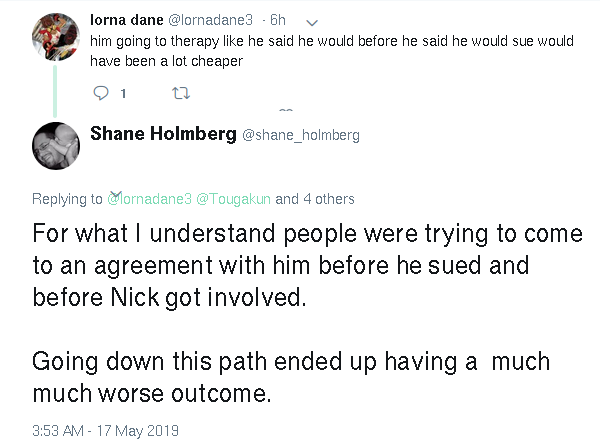The width and height of the screenshot is (600, 447).
Task: Click the reply count number 1
Action: pyautogui.click(x=123, y=93)
